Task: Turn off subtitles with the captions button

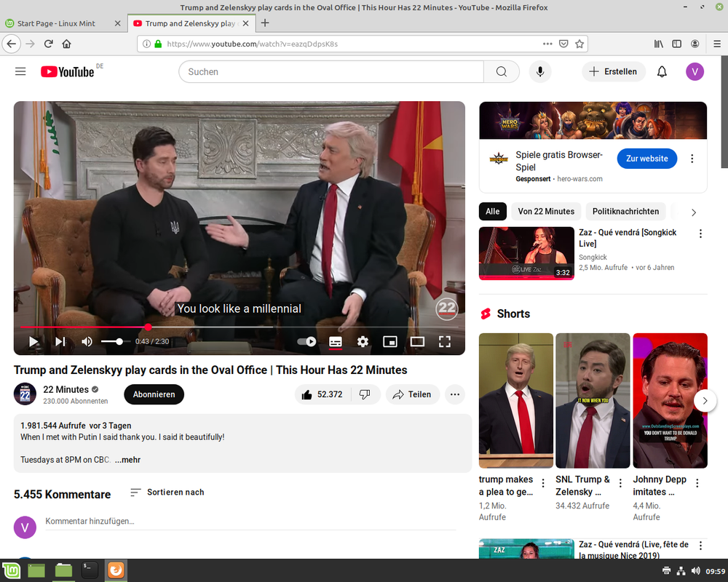Action: (335, 342)
